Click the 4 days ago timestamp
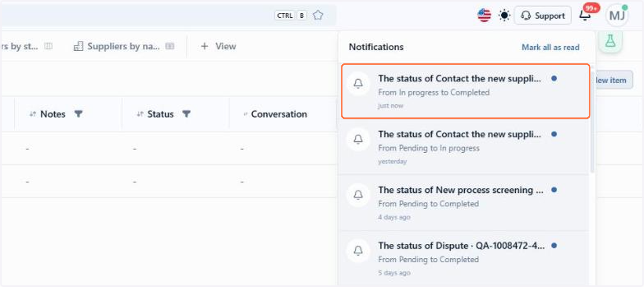The image size is (644, 287). click(x=394, y=217)
